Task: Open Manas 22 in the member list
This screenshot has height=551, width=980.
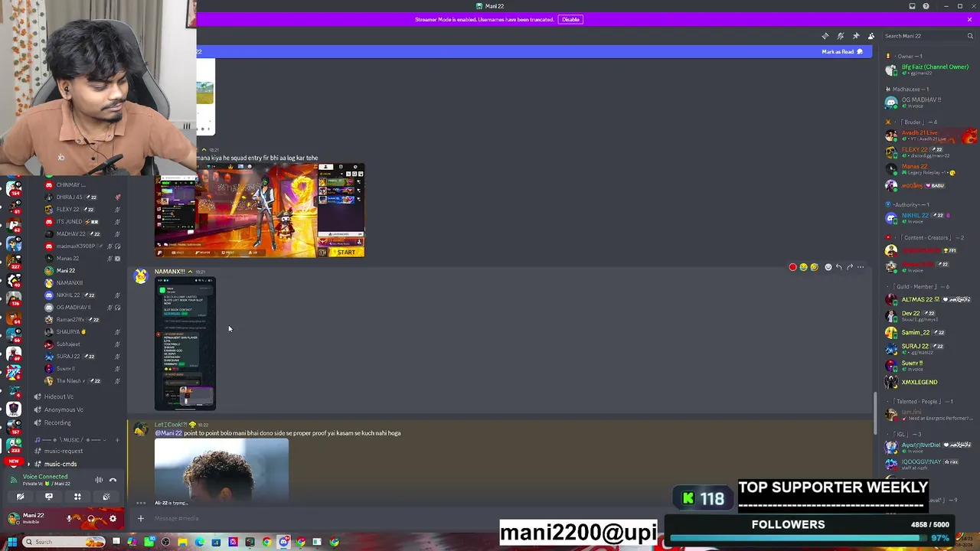Action: [x=929, y=168]
